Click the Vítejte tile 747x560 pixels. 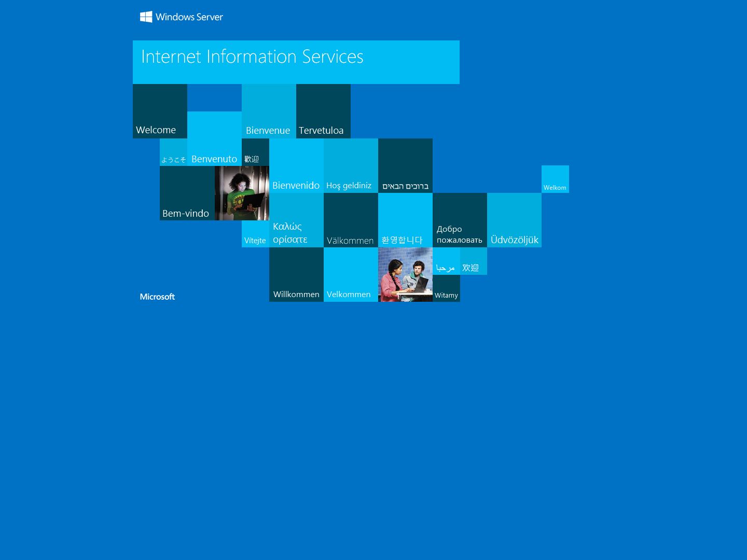pos(255,234)
